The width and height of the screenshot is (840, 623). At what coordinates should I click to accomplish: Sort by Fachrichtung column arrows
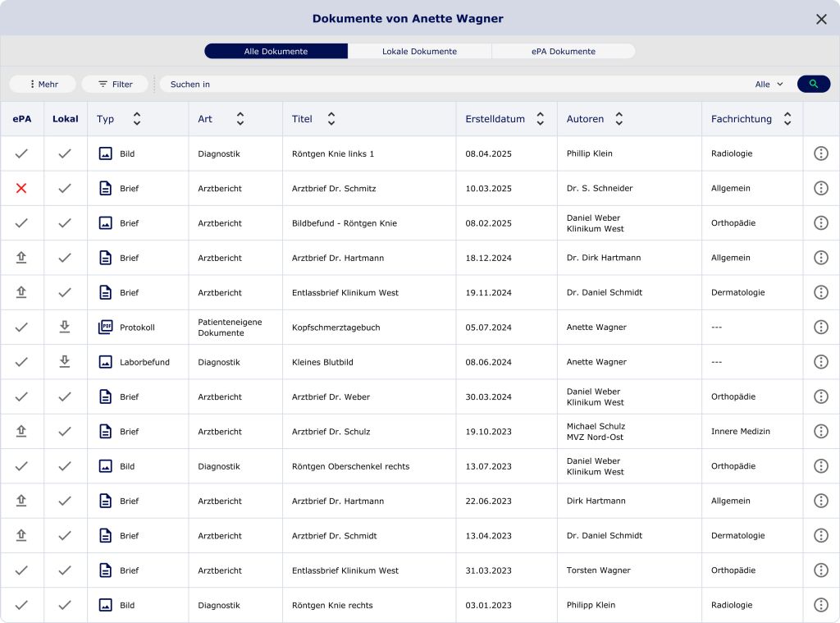[787, 119]
